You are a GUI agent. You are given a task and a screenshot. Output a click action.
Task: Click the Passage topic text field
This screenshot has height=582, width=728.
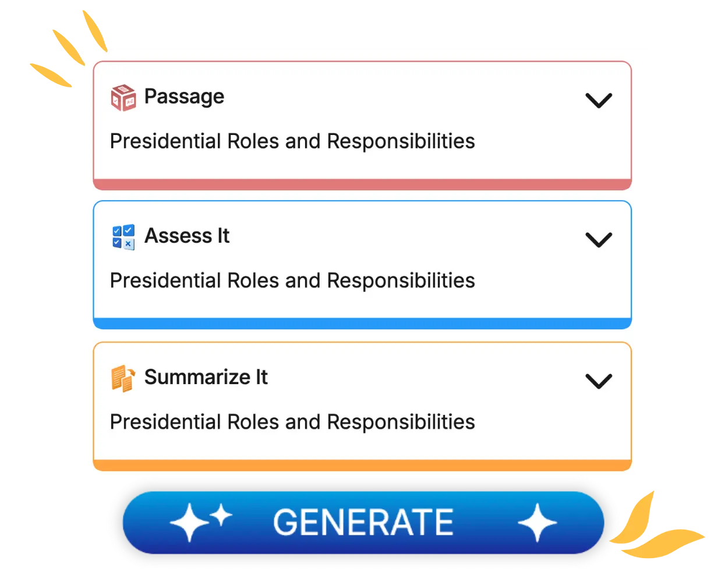292,141
